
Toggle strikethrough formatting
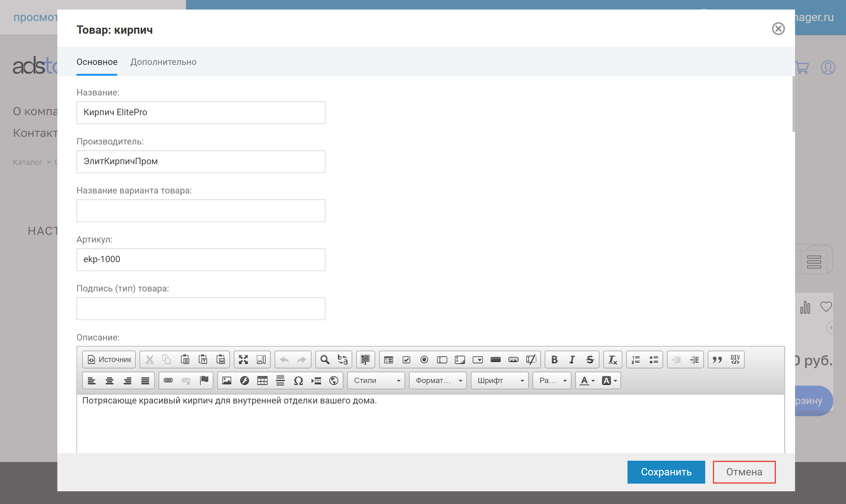(x=590, y=359)
